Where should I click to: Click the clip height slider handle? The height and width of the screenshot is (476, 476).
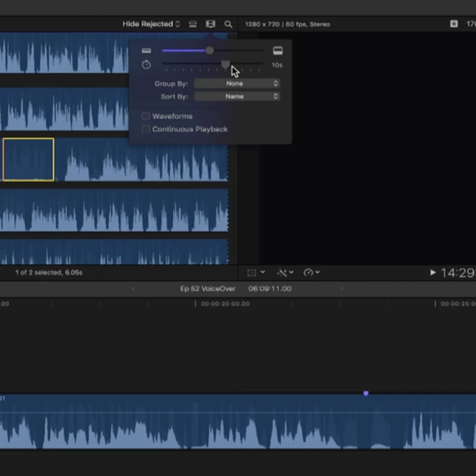click(x=209, y=51)
